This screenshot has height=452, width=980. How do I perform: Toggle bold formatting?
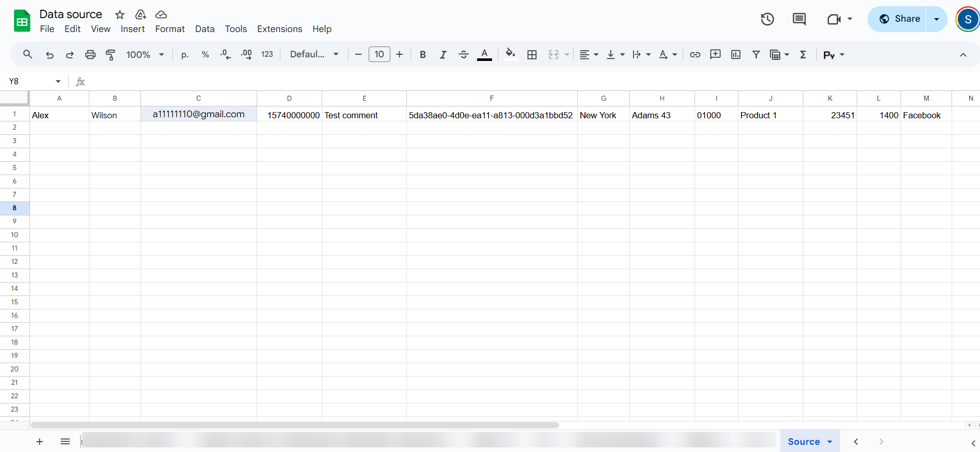click(423, 55)
